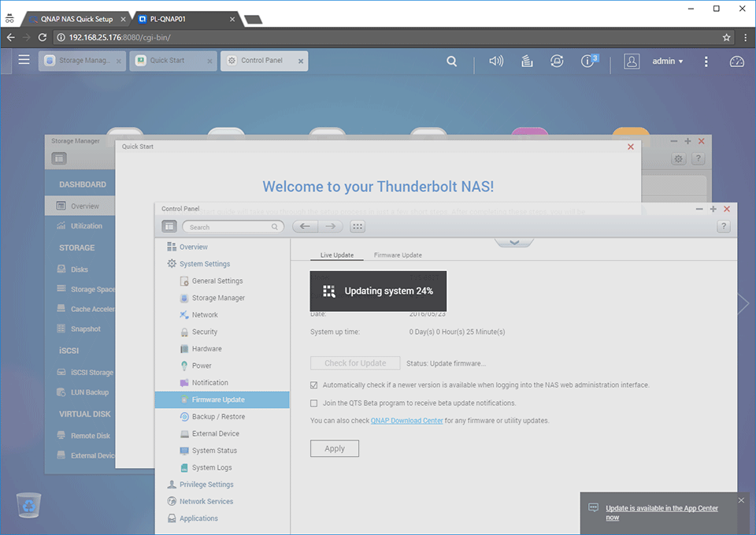Open Backup / Restore in sidebar
Image resolution: width=756 pixels, height=535 pixels.
(x=218, y=416)
